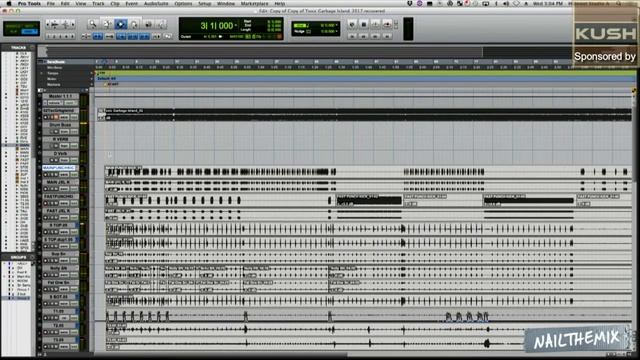Record-enable the MAINPUNCHSC track
This screenshot has width=640, height=360.
46,174
